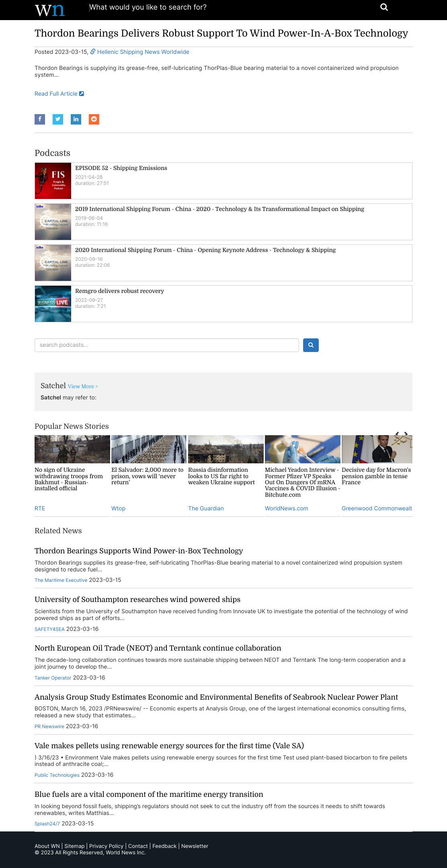
Task: Open El Salvador 2,000 more to prison headline
Action: click(147, 476)
